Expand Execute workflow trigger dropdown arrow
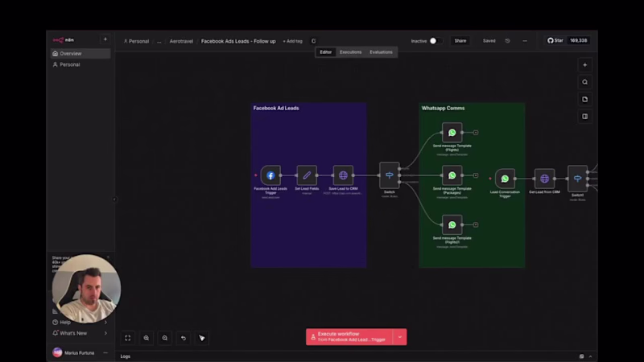 coord(399,337)
